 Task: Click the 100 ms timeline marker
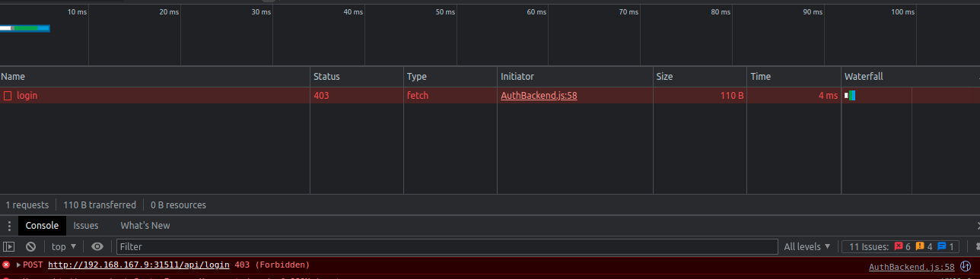pos(902,12)
